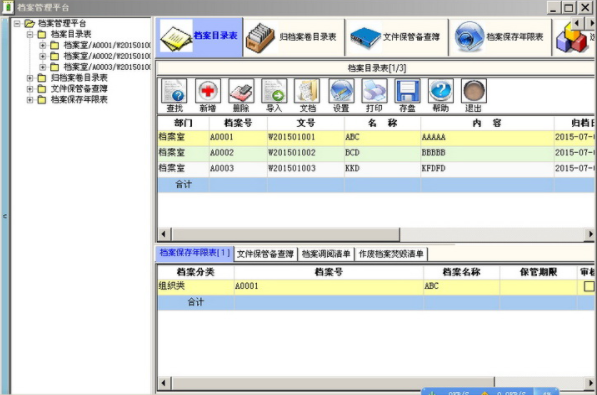Open the 档案目录表 module button
The width and height of the screenshot is (597, 395).
(199, 37)
